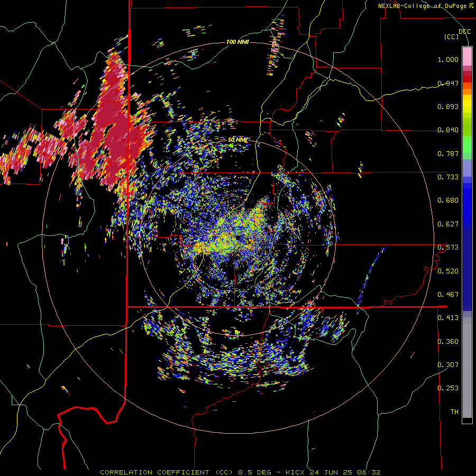Click the radar site center dot
This screenshot has height=476, width=476.
point(237,237)
